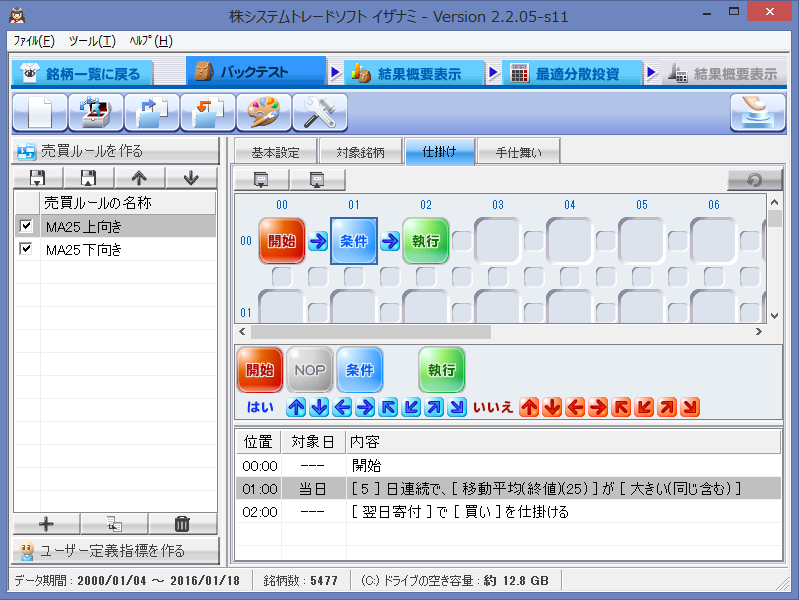Viewport: 799px width, 600px height.
Task: Delete rule with trash can icon
Action: click(x=182, y=524)
